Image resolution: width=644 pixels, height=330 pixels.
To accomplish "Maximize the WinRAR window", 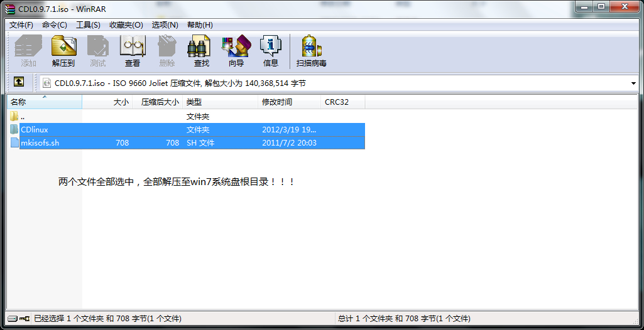I will click(x=601, y=6).
